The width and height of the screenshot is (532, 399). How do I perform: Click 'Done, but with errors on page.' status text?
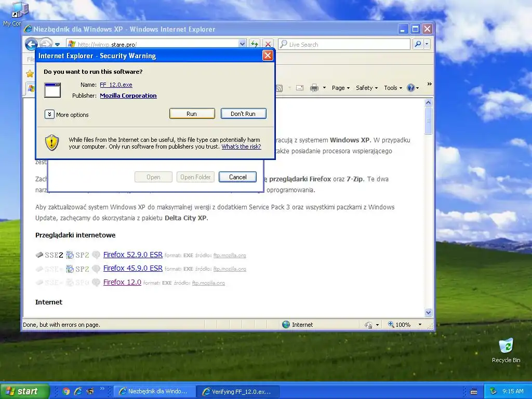click(61, 325)
